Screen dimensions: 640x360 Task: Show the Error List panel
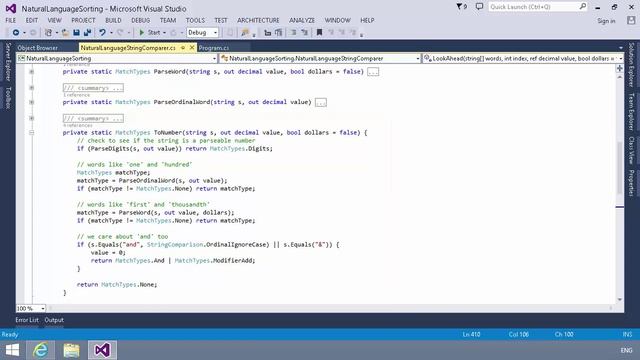[x=27, y=320]
